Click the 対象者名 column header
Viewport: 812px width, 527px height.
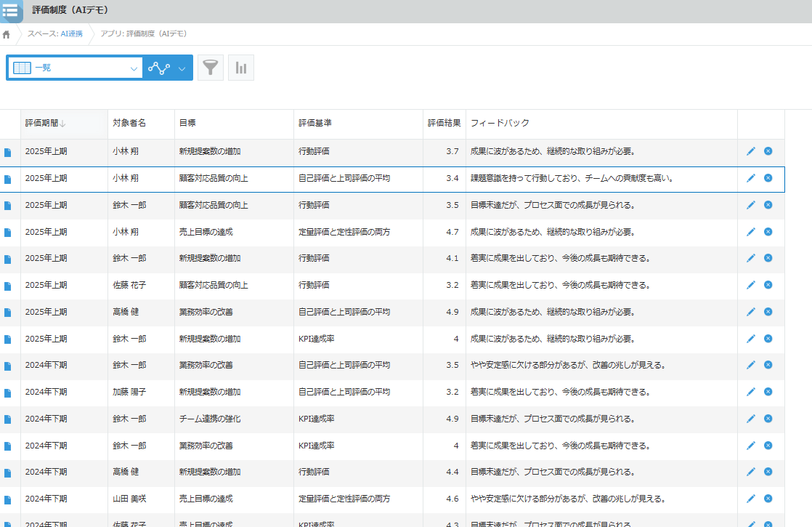point(129,124)
